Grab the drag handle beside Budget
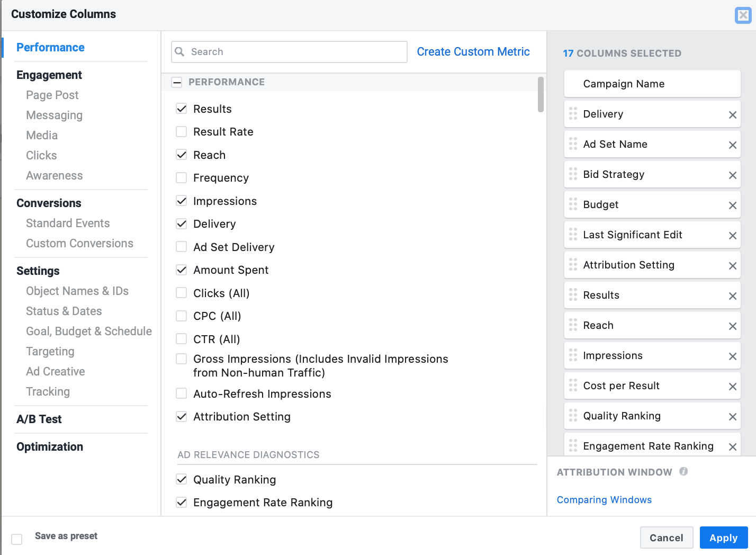 573,204
